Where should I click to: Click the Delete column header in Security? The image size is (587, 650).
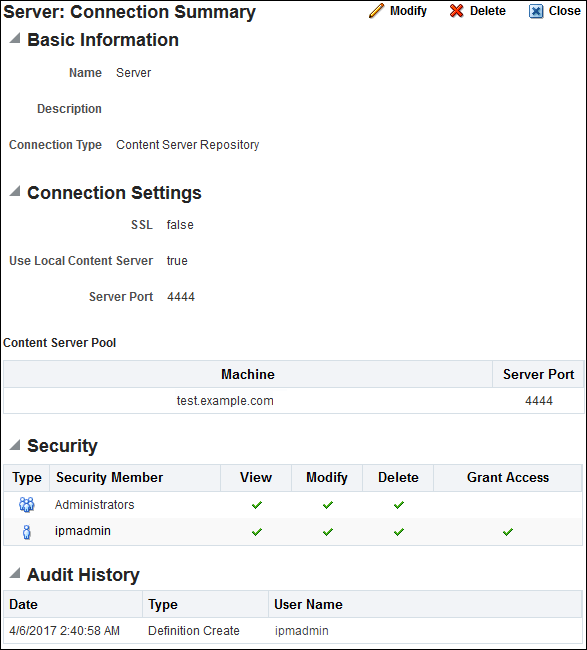coord(398,478)
